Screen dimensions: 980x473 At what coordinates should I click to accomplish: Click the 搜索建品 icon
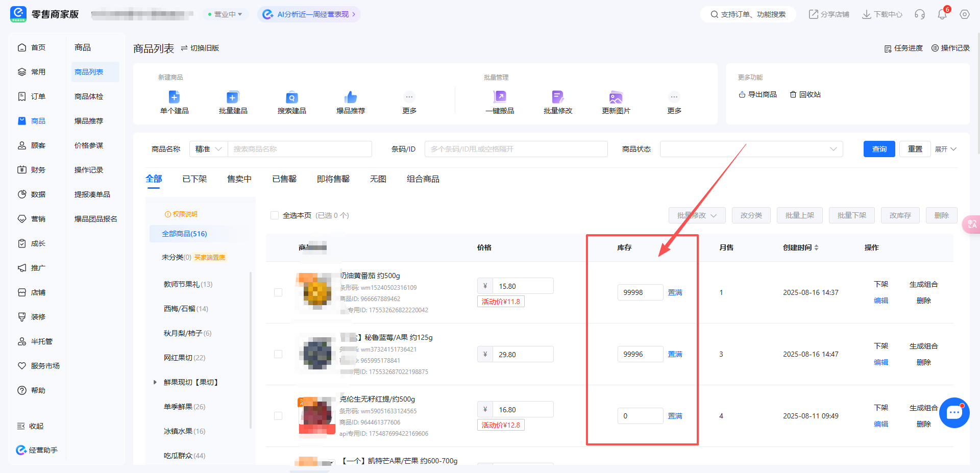pyautogui.click(x=291, y=102)
